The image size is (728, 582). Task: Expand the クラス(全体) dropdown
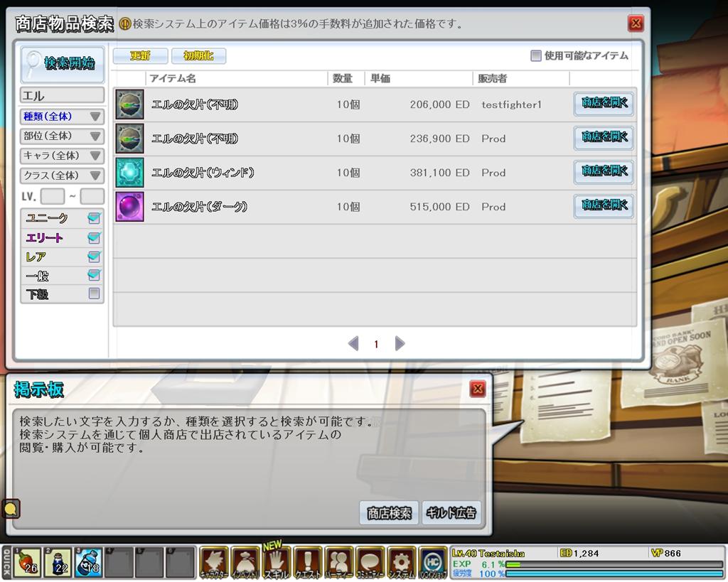62,176
